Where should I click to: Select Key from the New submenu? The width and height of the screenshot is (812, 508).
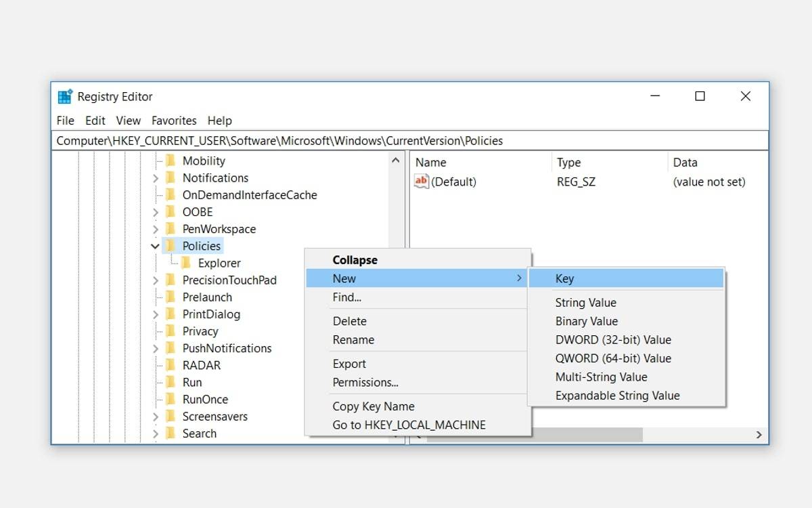pos(564,278)
